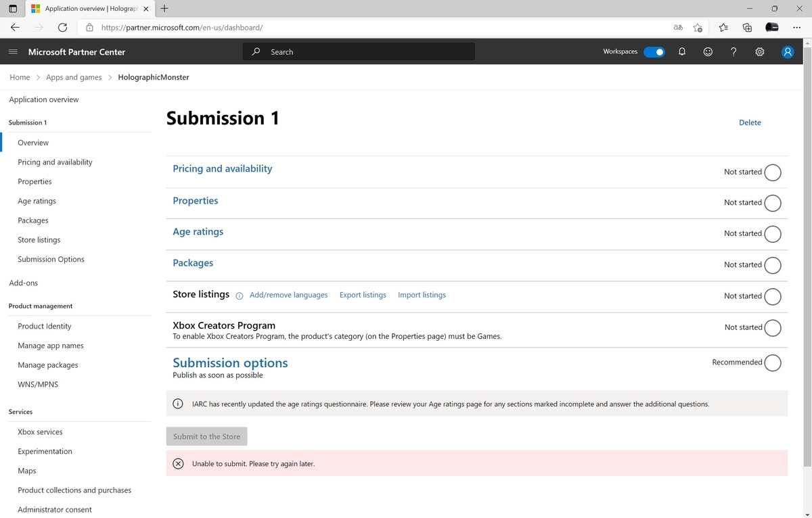Delete Submission 1 via Delete link
812x518 pixels.
[x=750, y=122]
